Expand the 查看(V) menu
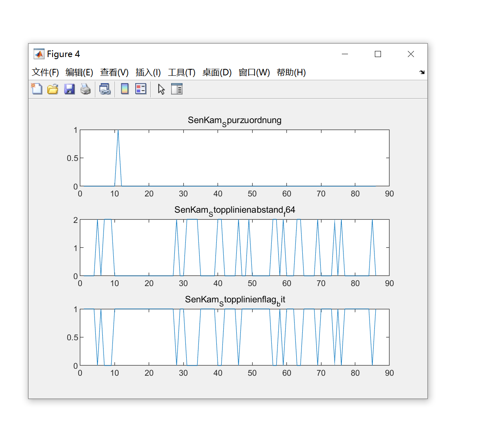The width and height of the screenshot is (504, 445). [114, 73]
